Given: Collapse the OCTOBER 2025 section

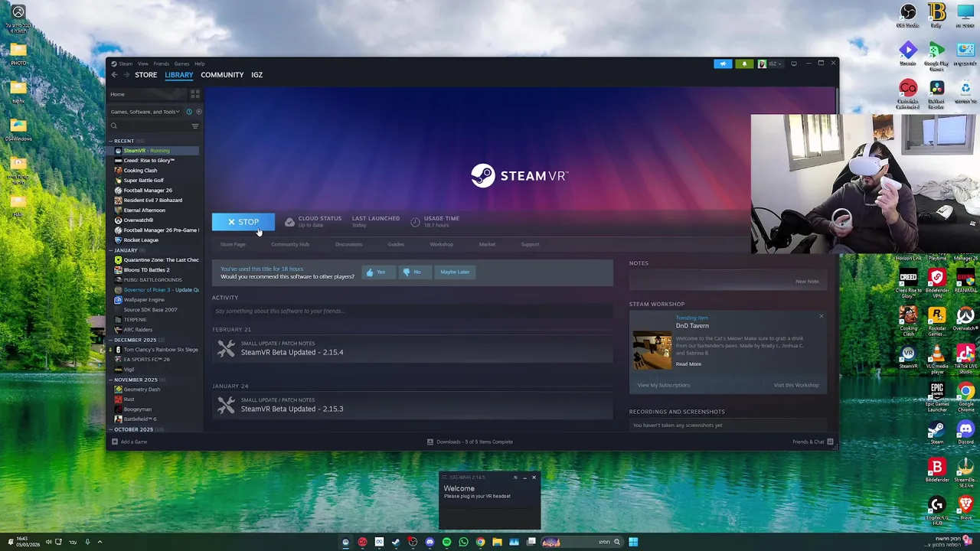Looking at the screenshot, I should tap(110, 429).
